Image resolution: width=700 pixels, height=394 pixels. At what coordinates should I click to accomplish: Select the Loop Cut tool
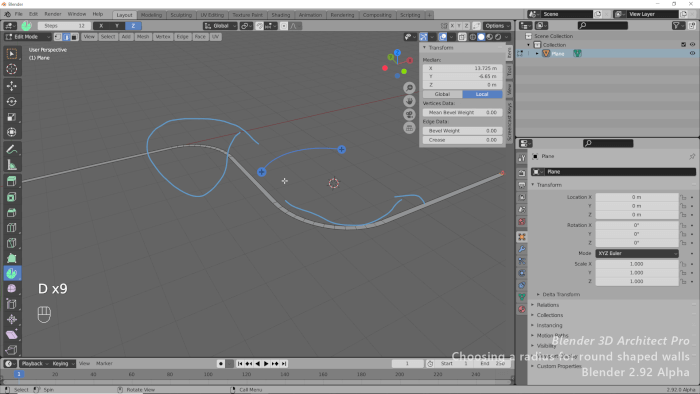(12, 228)
